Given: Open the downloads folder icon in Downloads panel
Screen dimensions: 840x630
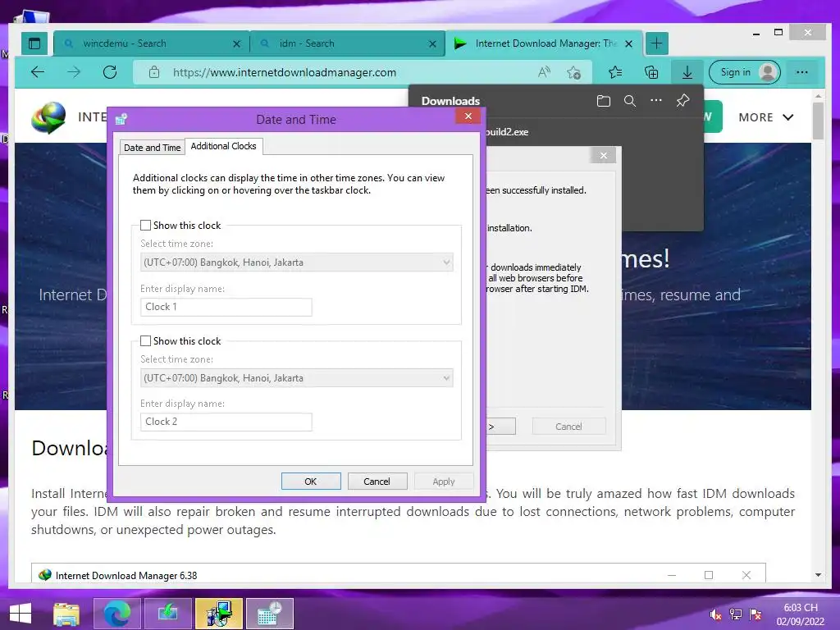Looking at the screenshot, I should click(x=604, y=101).
